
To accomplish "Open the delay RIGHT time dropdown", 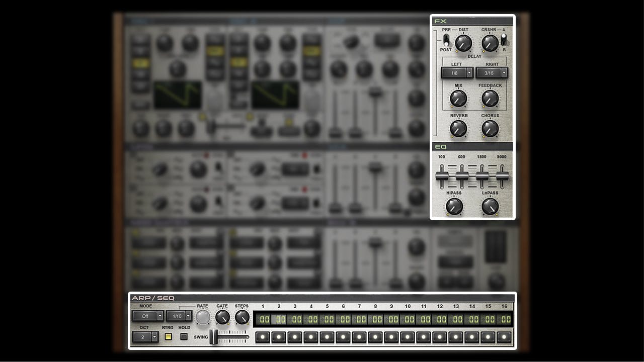I will point(492,73).
